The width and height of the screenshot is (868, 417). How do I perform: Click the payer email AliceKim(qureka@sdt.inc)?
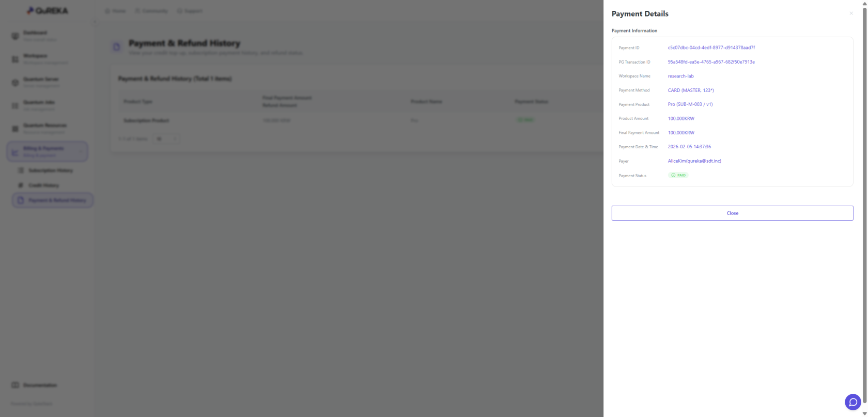click(694, 161)
